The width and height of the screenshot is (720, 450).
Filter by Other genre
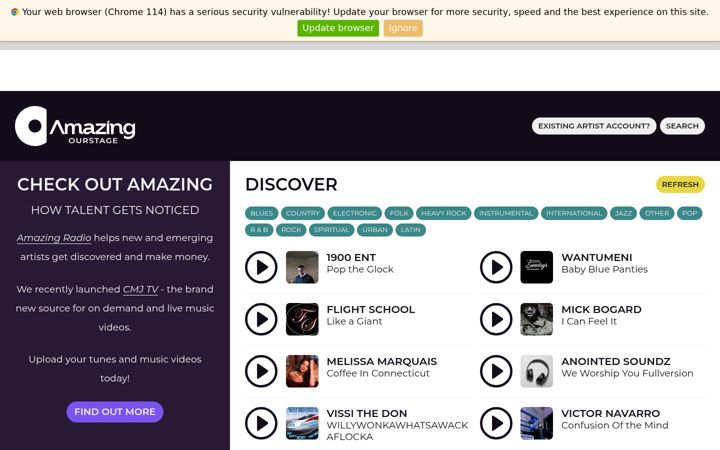coord(657,213)
